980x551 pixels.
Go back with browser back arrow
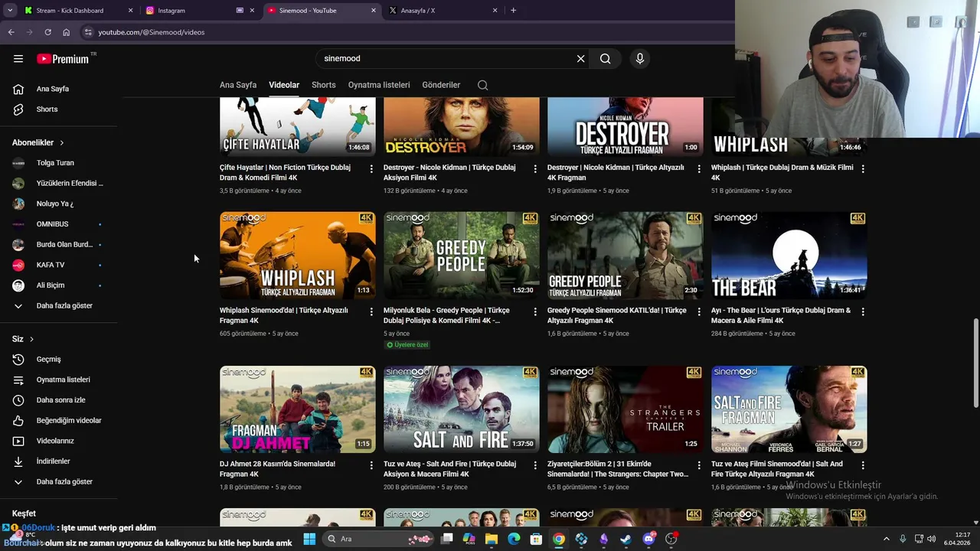[11, 32]
